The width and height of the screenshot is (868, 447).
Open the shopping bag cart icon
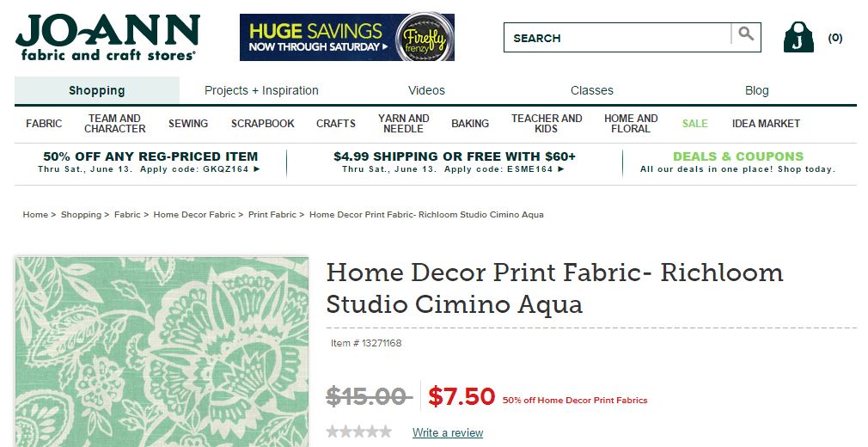[x=798, y=38]
